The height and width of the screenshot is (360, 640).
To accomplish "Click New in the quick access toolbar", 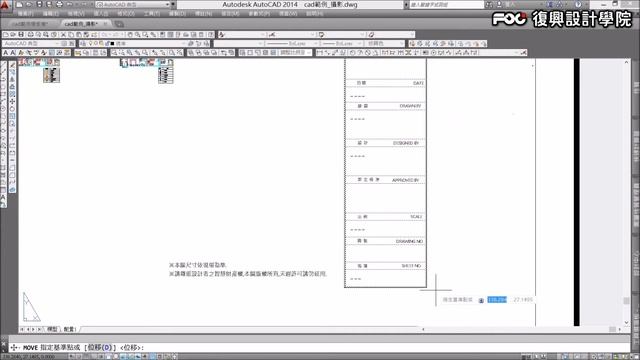I will 19,4.
